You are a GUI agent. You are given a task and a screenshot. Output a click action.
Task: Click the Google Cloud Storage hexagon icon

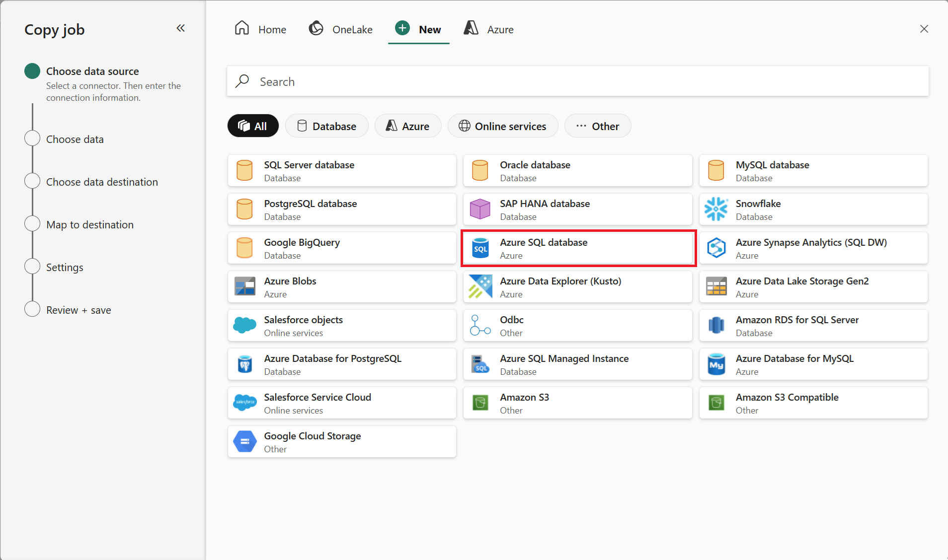coord(244,441)
